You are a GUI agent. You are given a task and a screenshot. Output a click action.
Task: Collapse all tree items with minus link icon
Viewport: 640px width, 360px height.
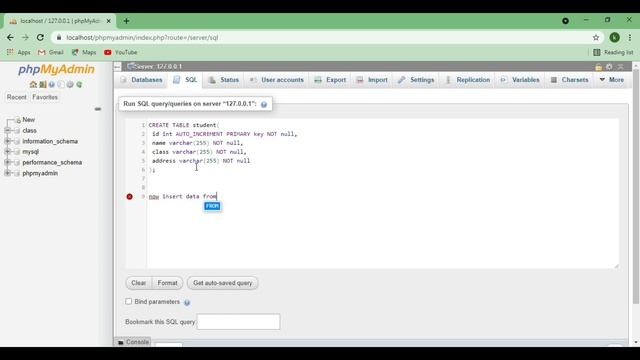[98, 109]
